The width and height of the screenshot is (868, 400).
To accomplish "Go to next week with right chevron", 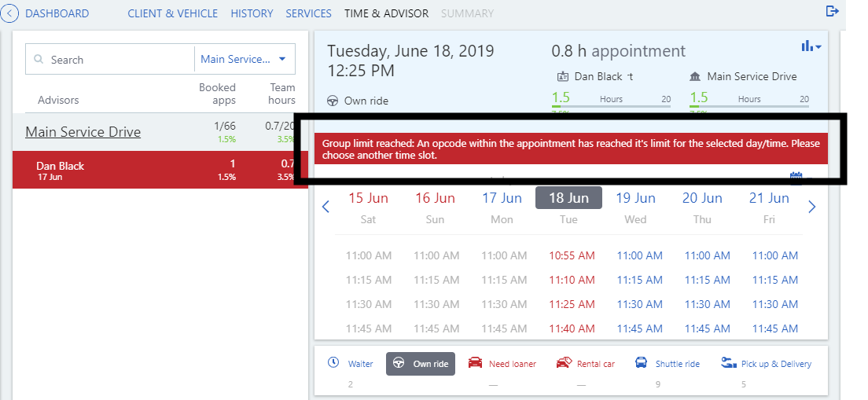I will pyautogui.click(x=812, y=207).
